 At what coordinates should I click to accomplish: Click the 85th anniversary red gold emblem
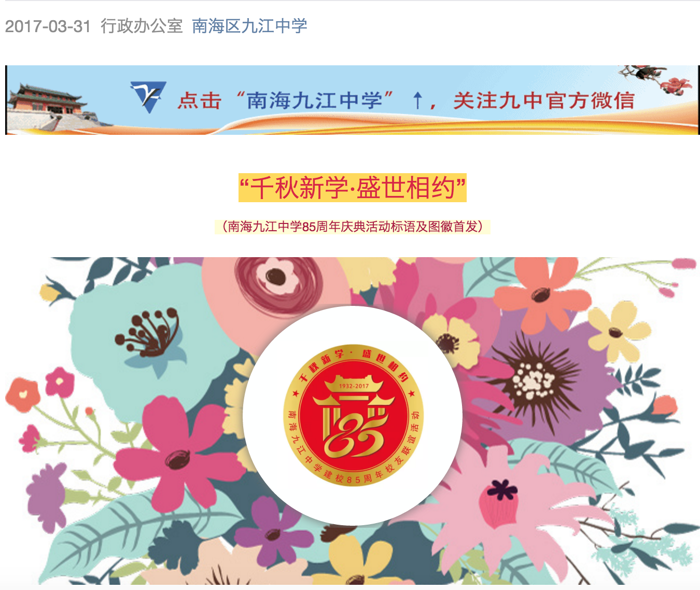coord(354,415)
